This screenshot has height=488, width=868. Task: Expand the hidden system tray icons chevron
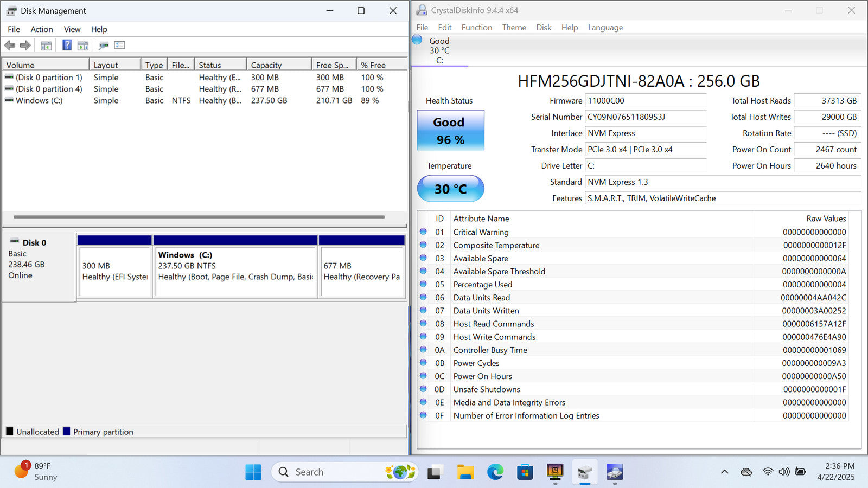[724, 472]
